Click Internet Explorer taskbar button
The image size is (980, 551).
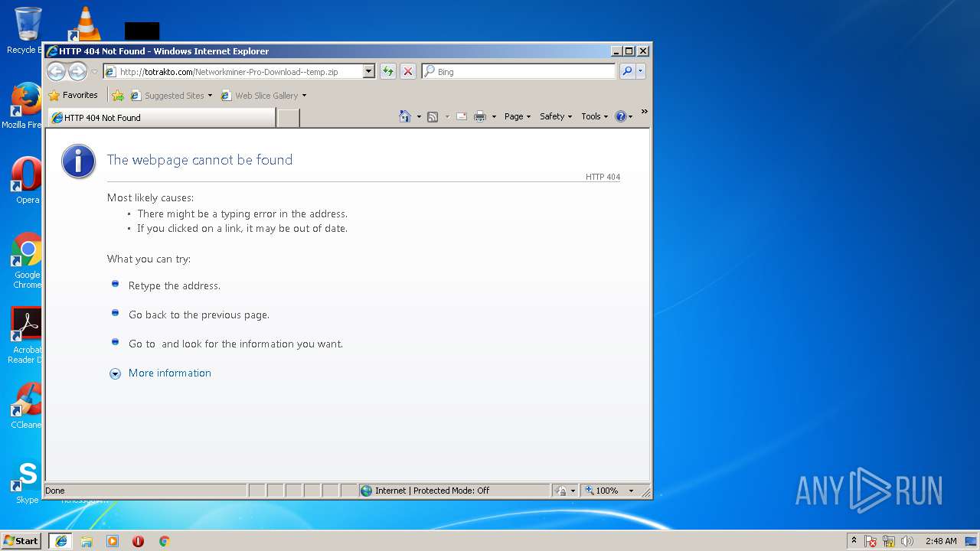[60, 540]
